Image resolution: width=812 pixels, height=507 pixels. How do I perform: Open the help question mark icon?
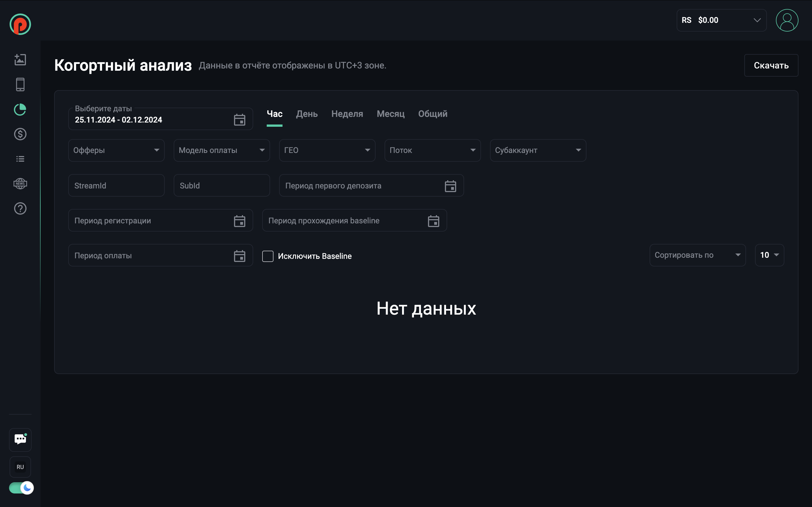pos(20,208)
